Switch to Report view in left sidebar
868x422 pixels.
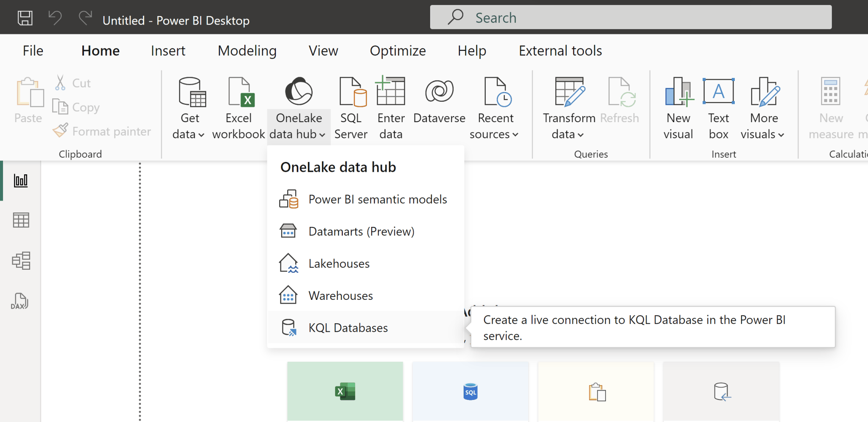21,181
